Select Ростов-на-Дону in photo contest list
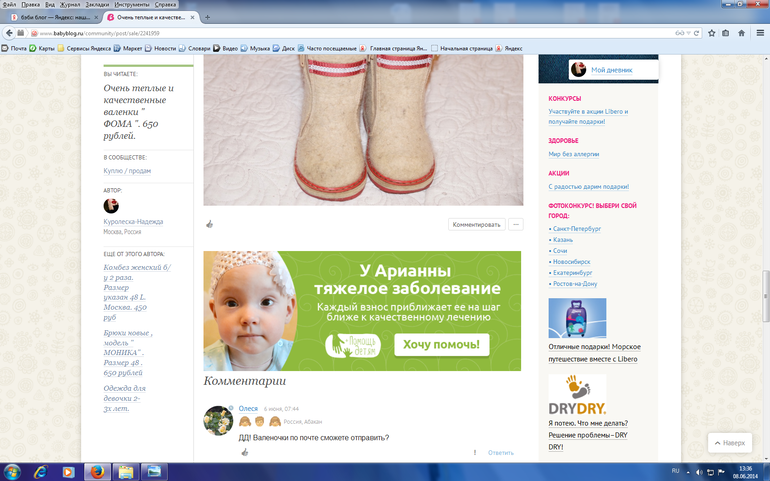The image size is (770, 481). tap(575, 284)
